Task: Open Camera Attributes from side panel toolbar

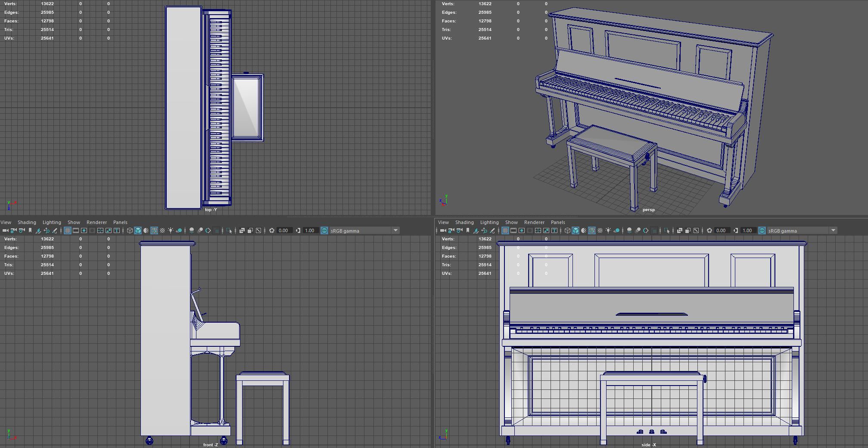Action: [x=459, y=230]
